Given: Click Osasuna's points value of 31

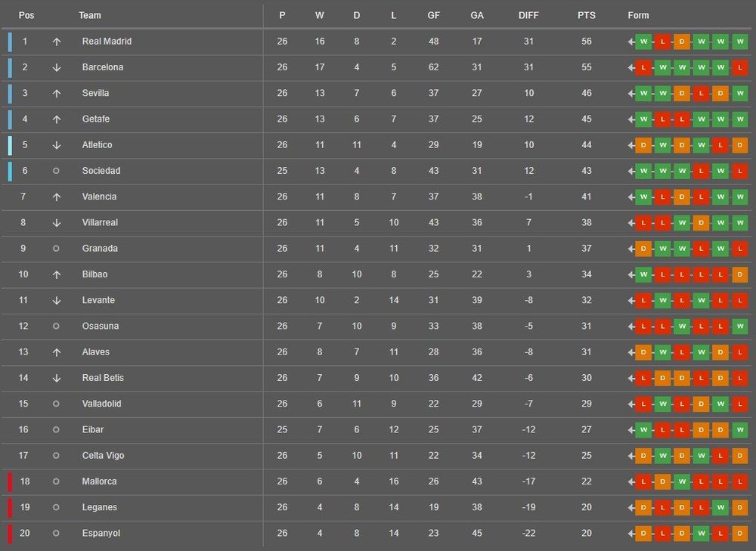Looking at the screenshot, I should tap(586, 327).
